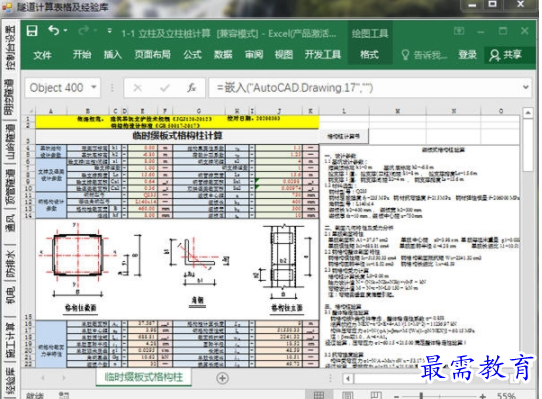Select the 格式 drawing tools tab
Screen dimensions: 542x399
(369, 55)
